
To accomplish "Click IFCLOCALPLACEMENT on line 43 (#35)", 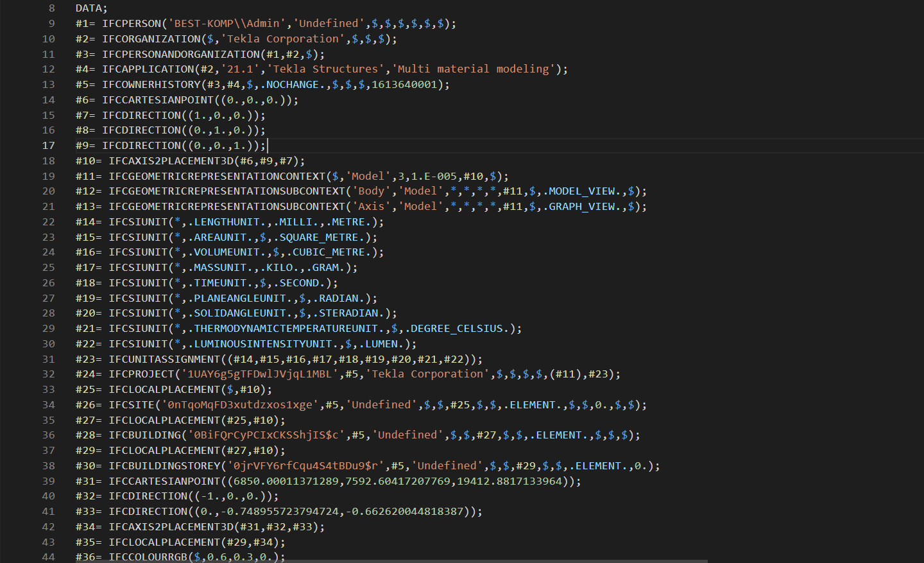I will (164, 542).
